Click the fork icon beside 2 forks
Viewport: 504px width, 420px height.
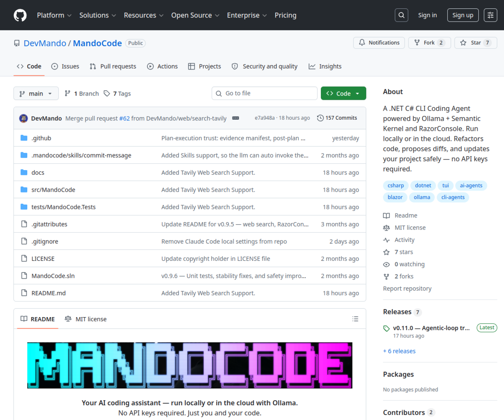[386, 276]
